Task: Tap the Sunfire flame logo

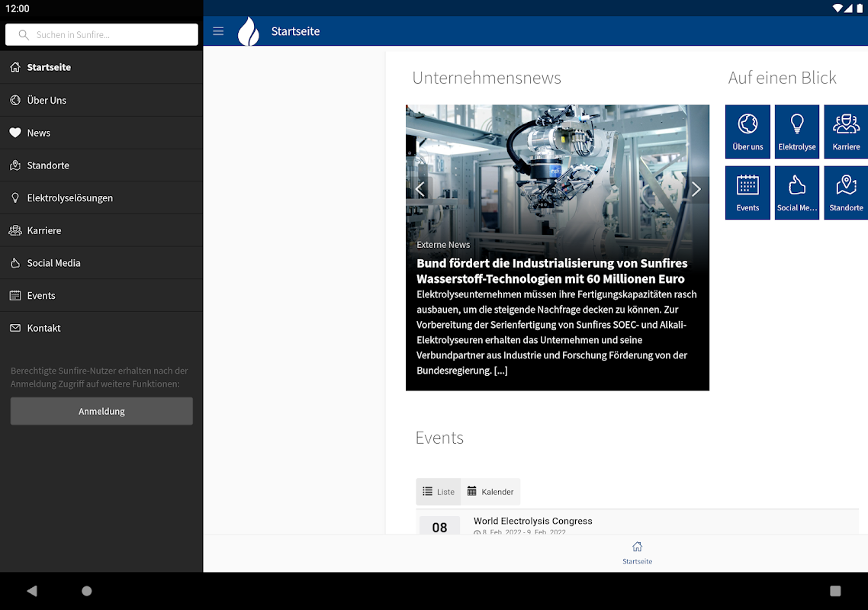Action: pyautogui.click(x=249, y=31)
